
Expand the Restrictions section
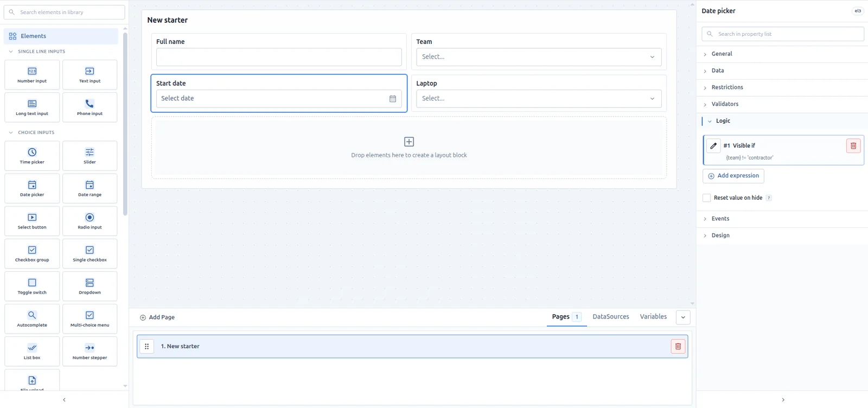tap(782, 87)
